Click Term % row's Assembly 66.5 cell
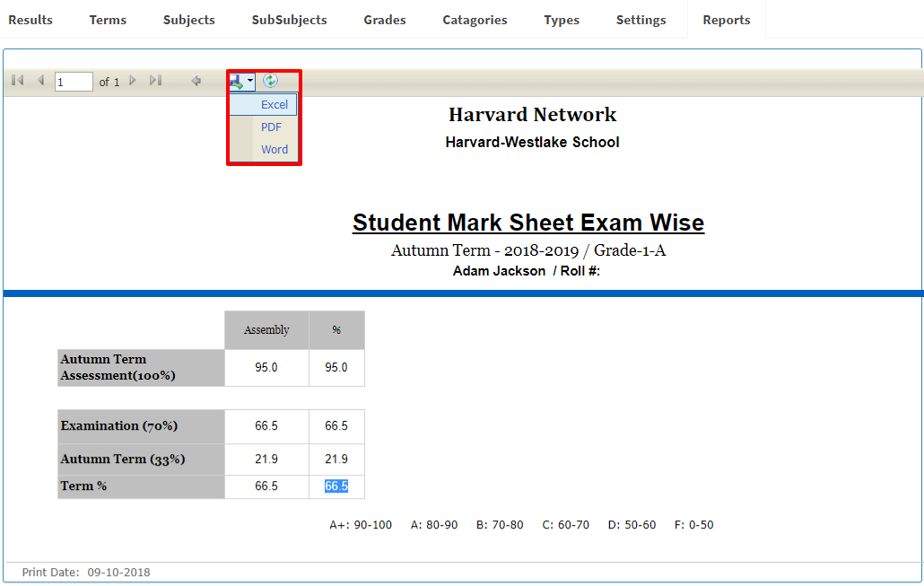The height and width of the screenshot is (586, 924). click(x=266, y=486)
